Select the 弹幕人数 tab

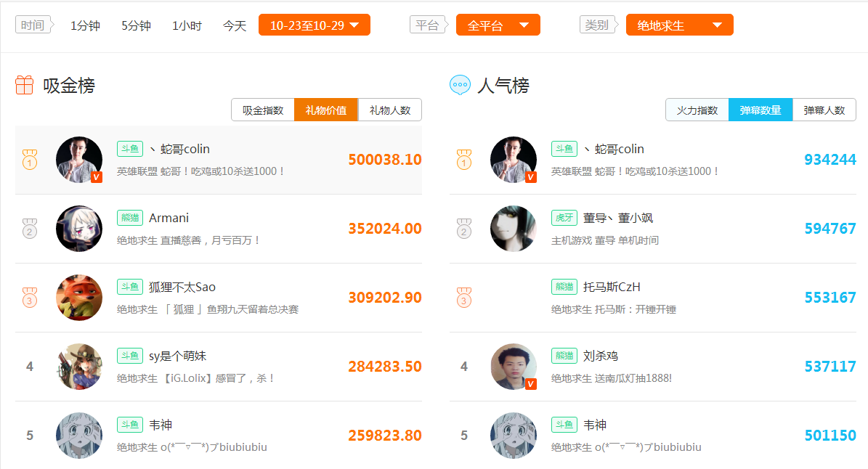[x=824, y=110]
